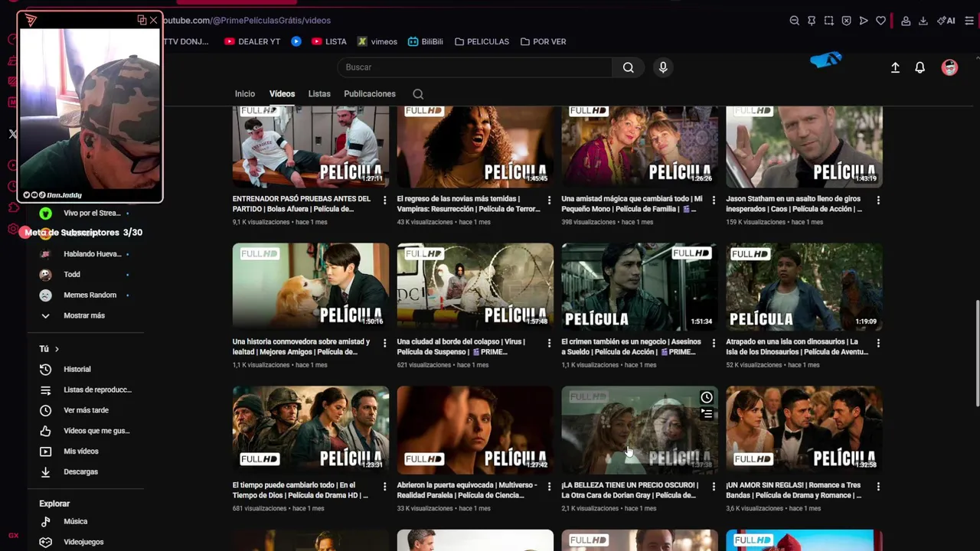This screenshot has height=551, width=980.
Task: Open options menu for Multiverso Realidad Paralela video
Action: pos(549,486)
